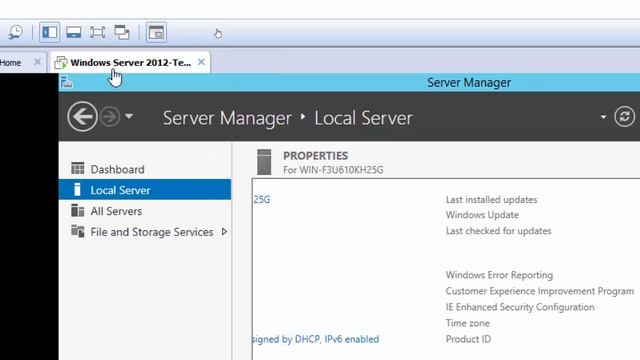
Task: Click the forward navigation arrow
Action: pyautogui.click(x=110, y=117)
